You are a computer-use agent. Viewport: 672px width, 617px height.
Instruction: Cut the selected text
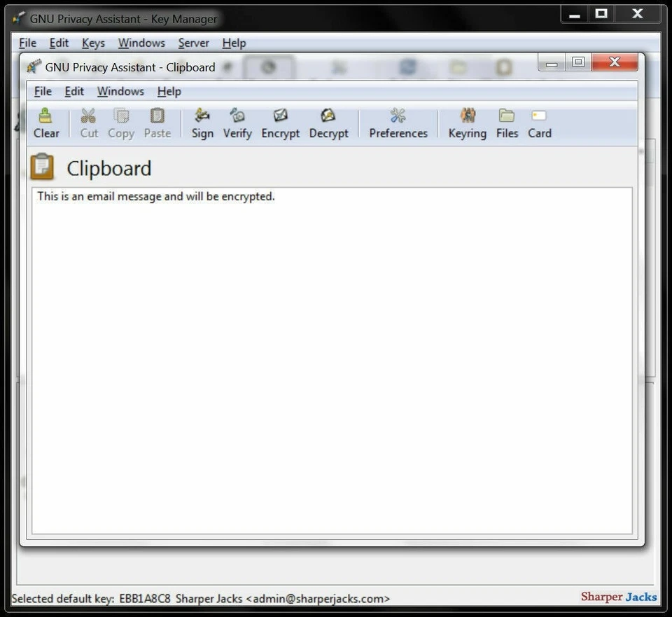click(x=88, y=123)
